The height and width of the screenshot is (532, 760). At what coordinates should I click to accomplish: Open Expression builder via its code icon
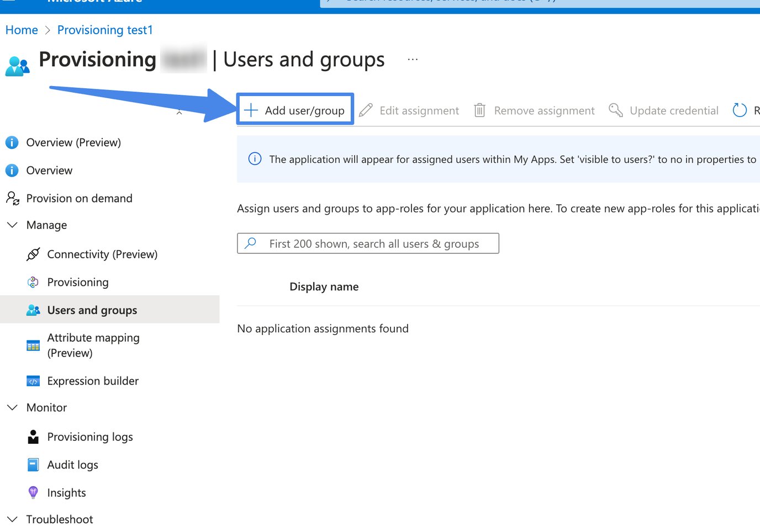click(33, 381)
